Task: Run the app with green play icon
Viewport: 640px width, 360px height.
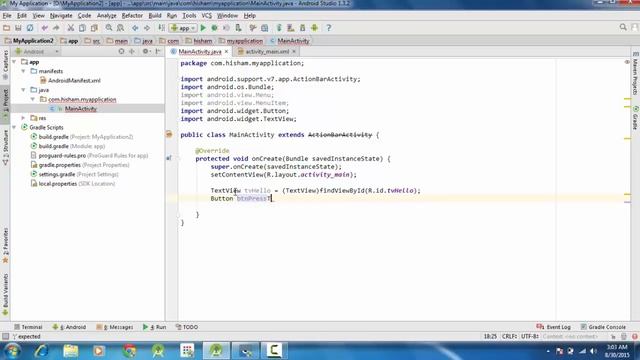Action: pos(203,28)
